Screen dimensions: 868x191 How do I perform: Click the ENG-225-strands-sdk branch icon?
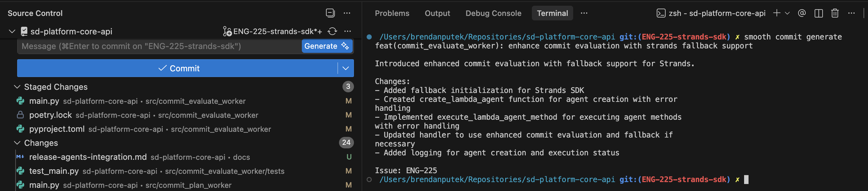pos(227,32)
